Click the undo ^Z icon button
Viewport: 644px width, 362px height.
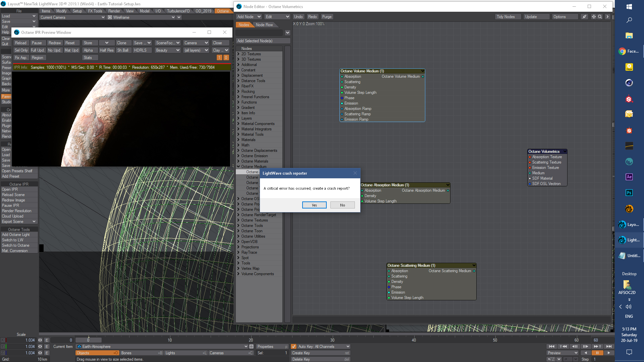(551, 359)
